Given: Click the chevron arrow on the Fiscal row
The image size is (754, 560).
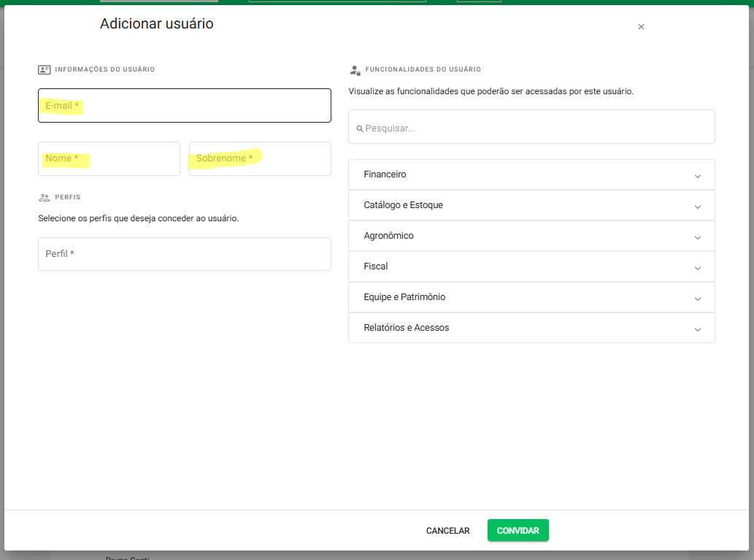Looking at the screenshot, I should coord(697,268).
